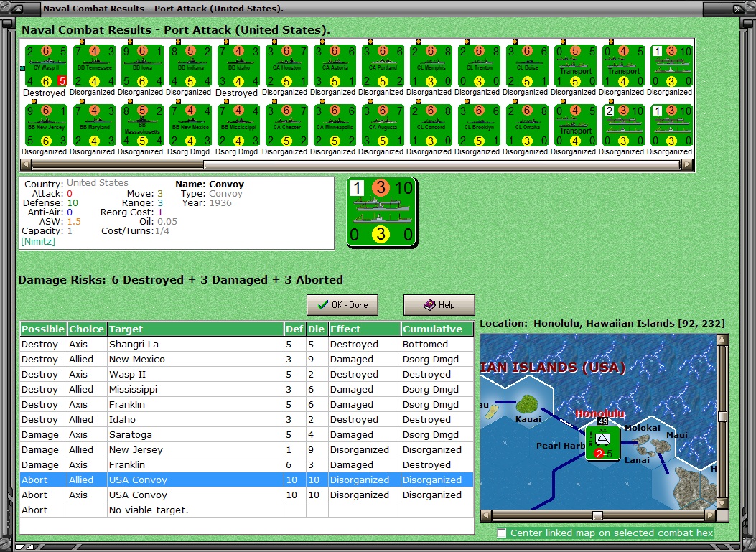This screenshot has height=552, width=756.
Task: Select the CL Concord unit counter
Action: point(431,126)
